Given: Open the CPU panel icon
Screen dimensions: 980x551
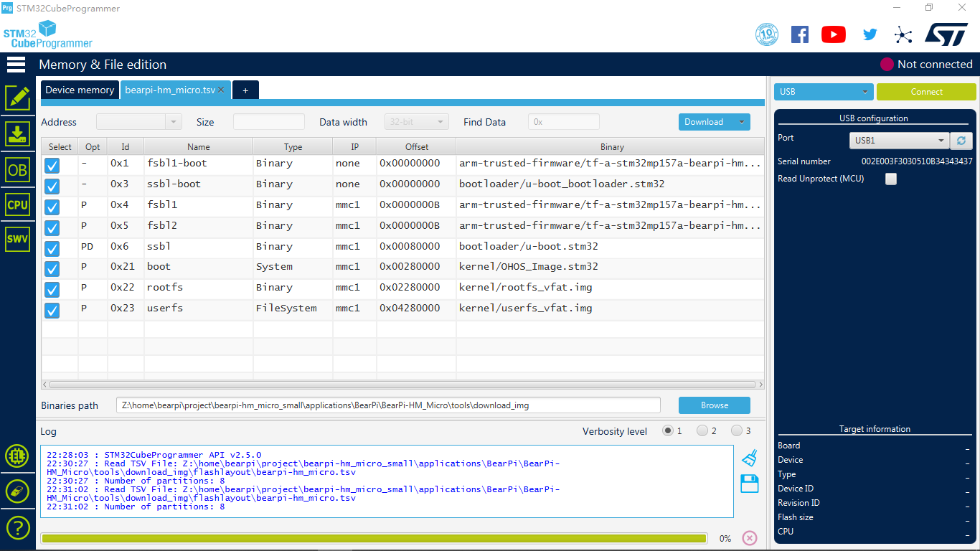Looking at the screenshot, I should click(17, 204).
